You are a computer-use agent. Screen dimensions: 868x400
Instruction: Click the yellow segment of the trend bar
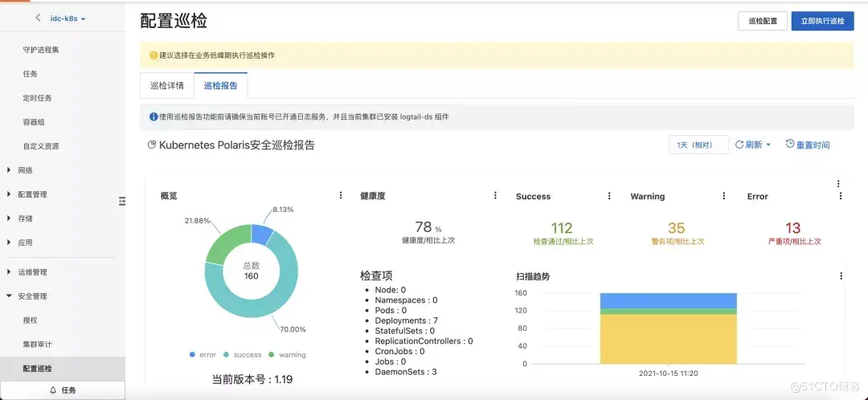tap(668, 339)
